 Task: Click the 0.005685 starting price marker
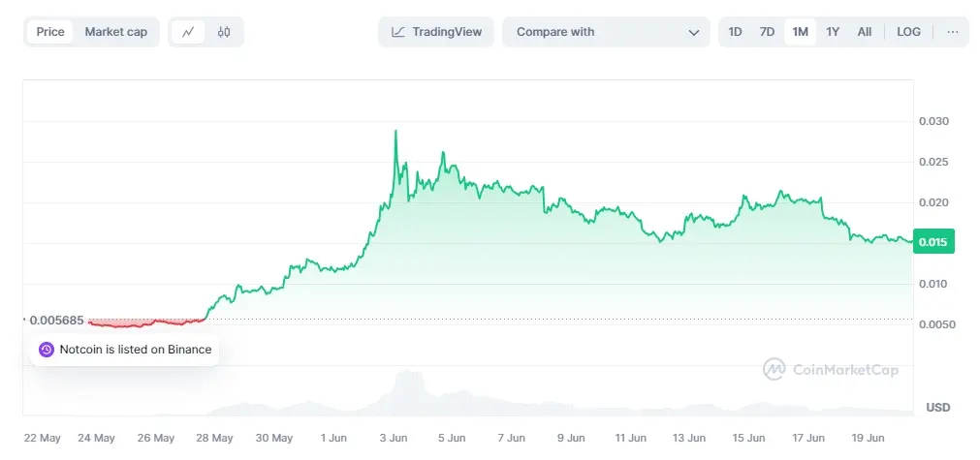pos(56,320)
